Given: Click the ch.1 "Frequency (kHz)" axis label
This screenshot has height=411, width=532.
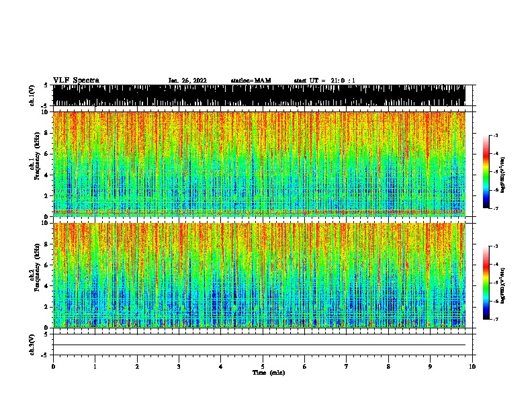Looking at the screenshot, I should coord(37,156).
